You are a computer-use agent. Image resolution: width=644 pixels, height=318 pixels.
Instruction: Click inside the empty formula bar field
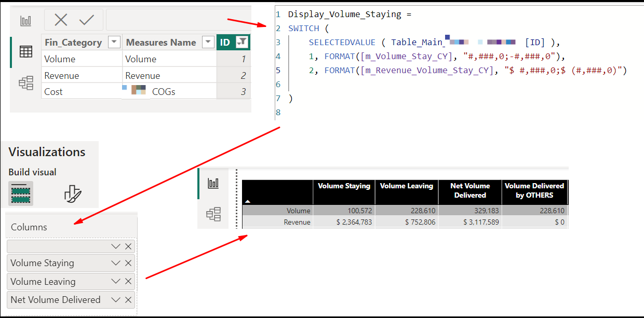[x=178, y=20]
